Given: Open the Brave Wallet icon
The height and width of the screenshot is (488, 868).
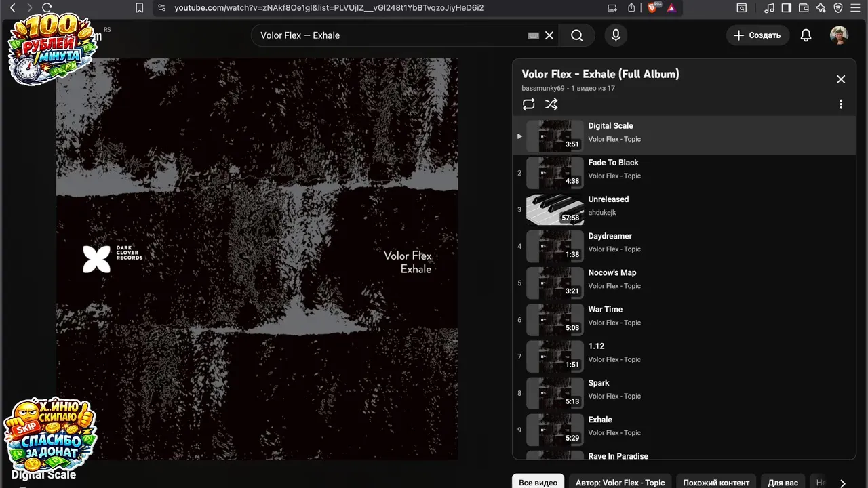Looking at the screenshot, I should pyautogui.click(x=804, y=8).
